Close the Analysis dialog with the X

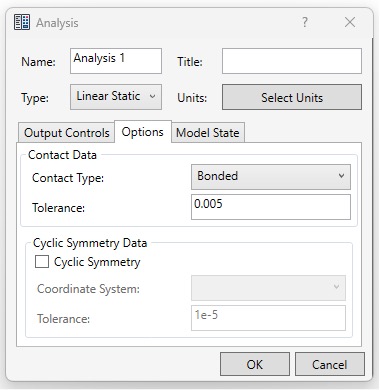click(350, 23)
